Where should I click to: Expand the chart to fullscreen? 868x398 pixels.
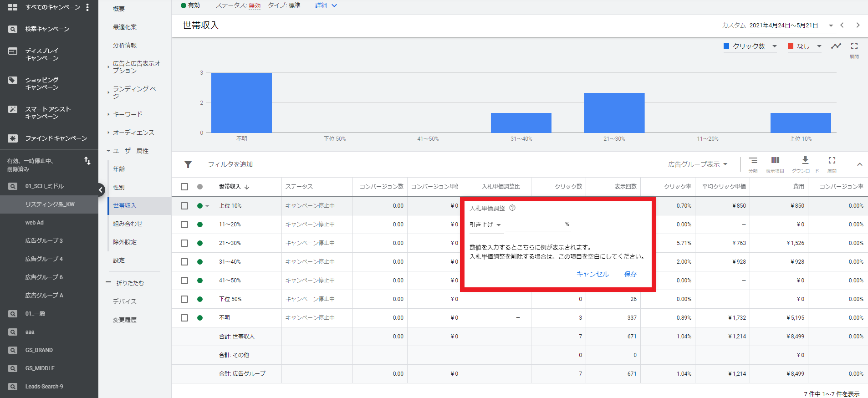(x=854, y=46)
